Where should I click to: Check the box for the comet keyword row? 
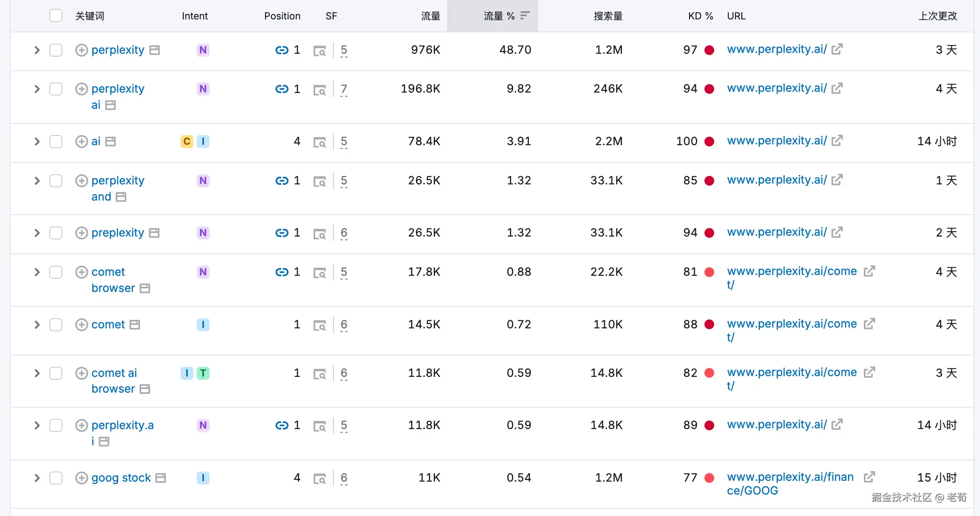(56, 325)
